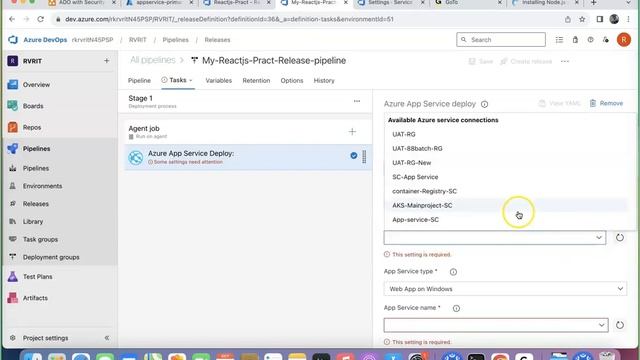Click the Azure DevOps logo
Viewport: 640px width, 360px height.
pyautogui.click(x=13, y=40)
